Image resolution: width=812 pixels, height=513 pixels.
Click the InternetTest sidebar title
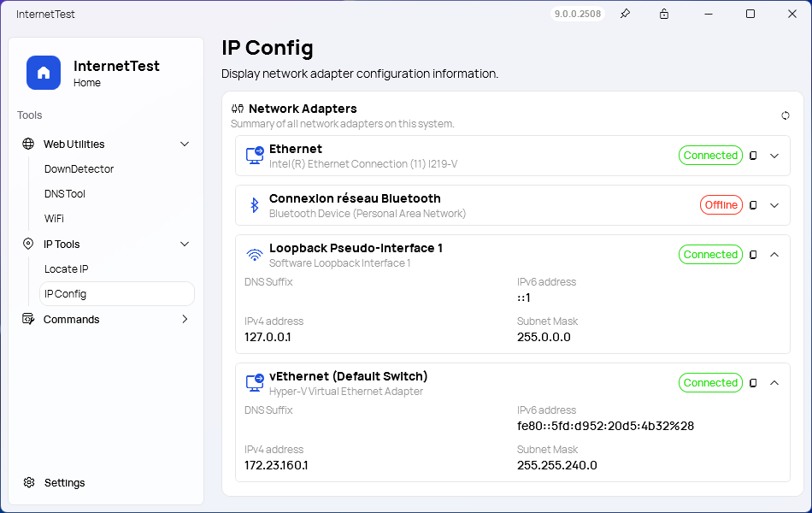tap(116, 66)
